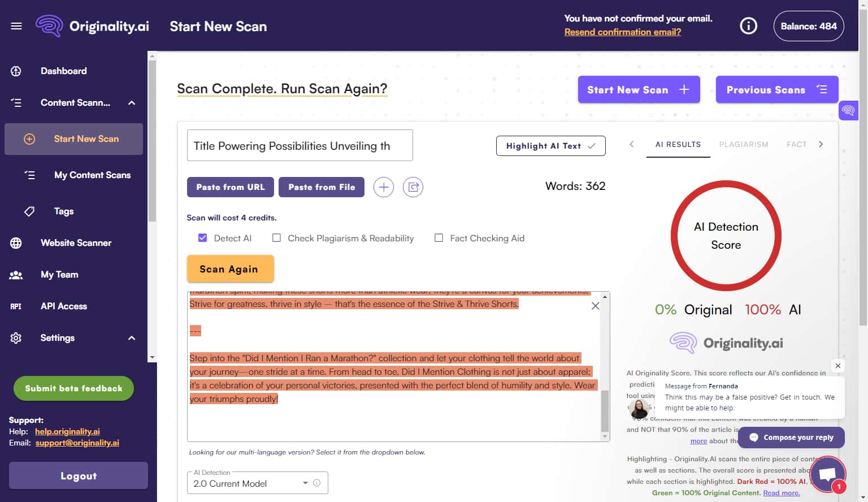Enable the Fact Checking Aid option
Image resolution: width=868 pixels, height=502 pixels.
439,237
